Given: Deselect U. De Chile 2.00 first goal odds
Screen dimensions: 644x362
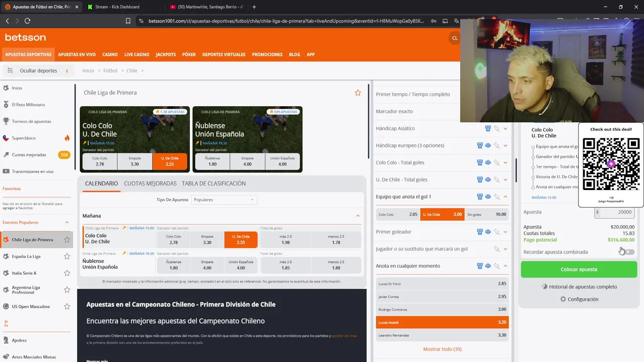Looking at the screenshot, I should coord(442,214).
